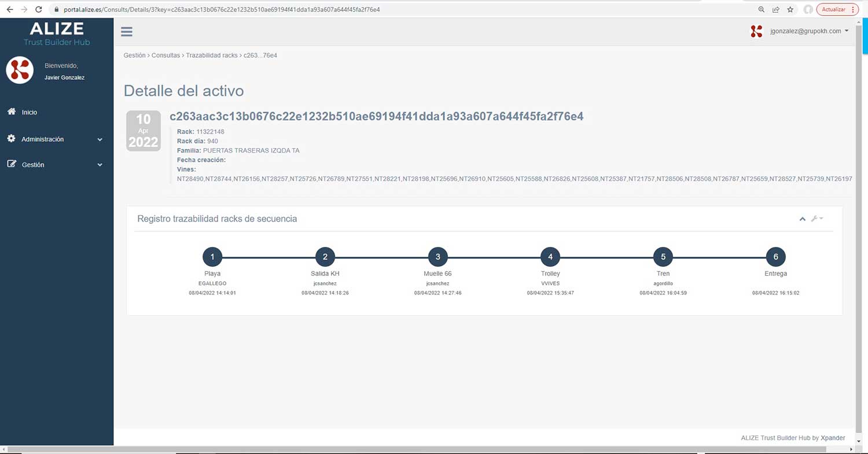The image size is (868, 454).
Task: Bookmark page with the star icon
Action: (x=790, y=9)
